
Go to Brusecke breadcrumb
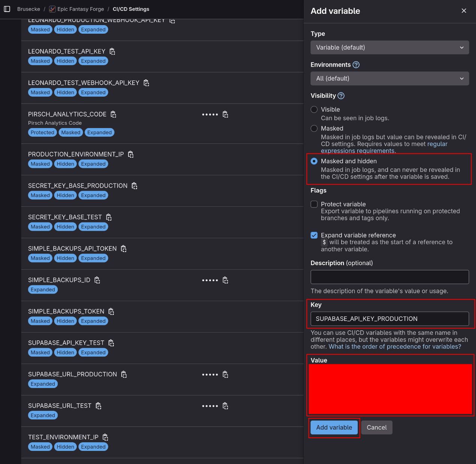[28, 9]
